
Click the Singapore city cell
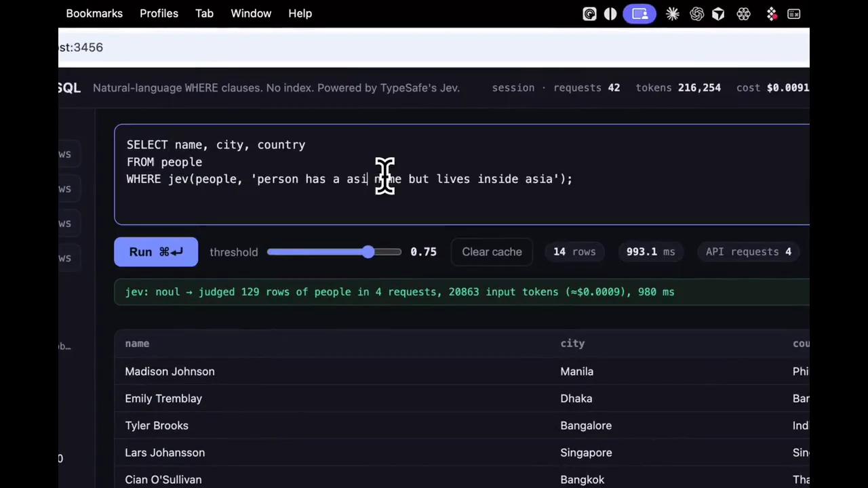point(586,453)
